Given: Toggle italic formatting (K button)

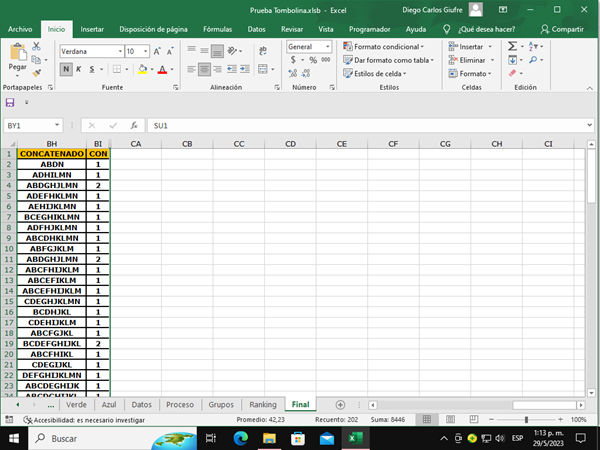Looking at the screenshot, I should [79, 69].
